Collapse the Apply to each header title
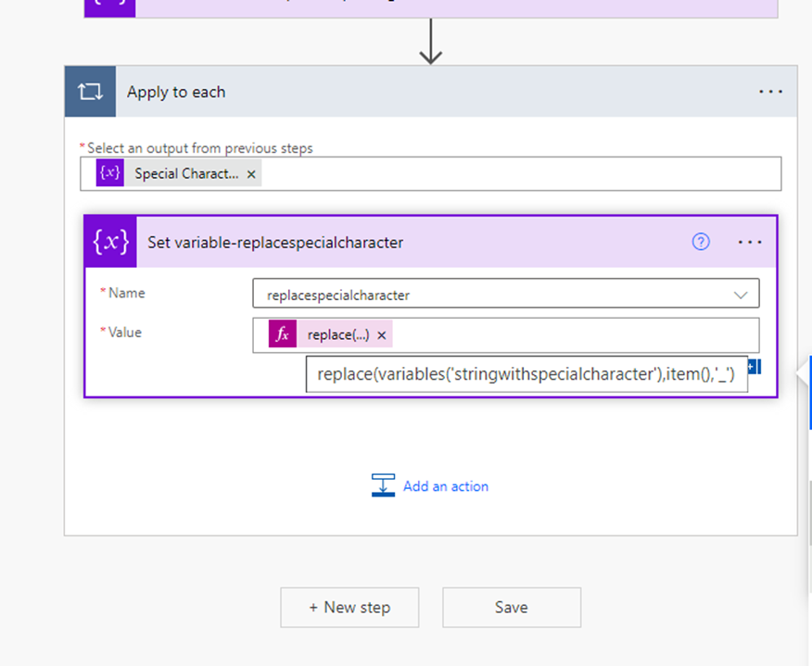The image size is (812, 666). 417,92
